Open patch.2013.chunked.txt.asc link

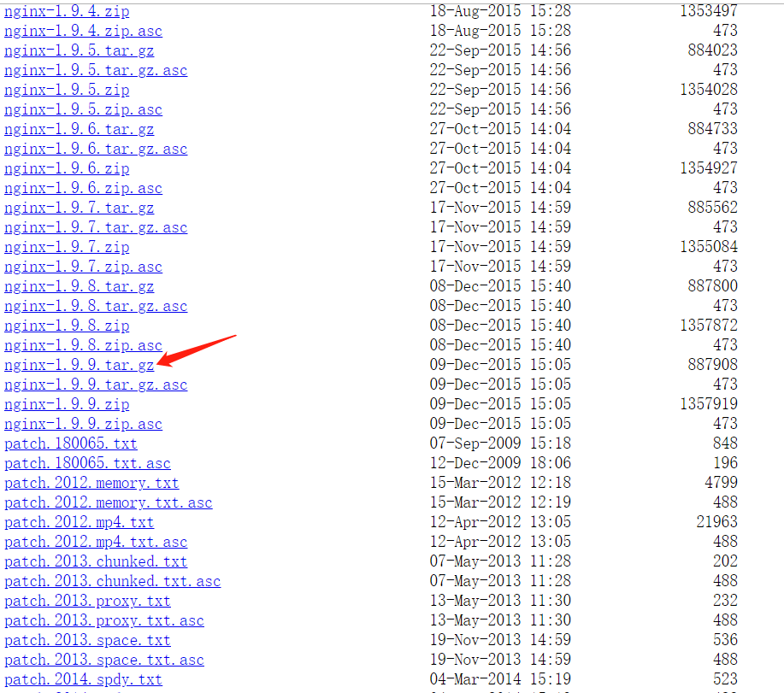coord(113,581)
